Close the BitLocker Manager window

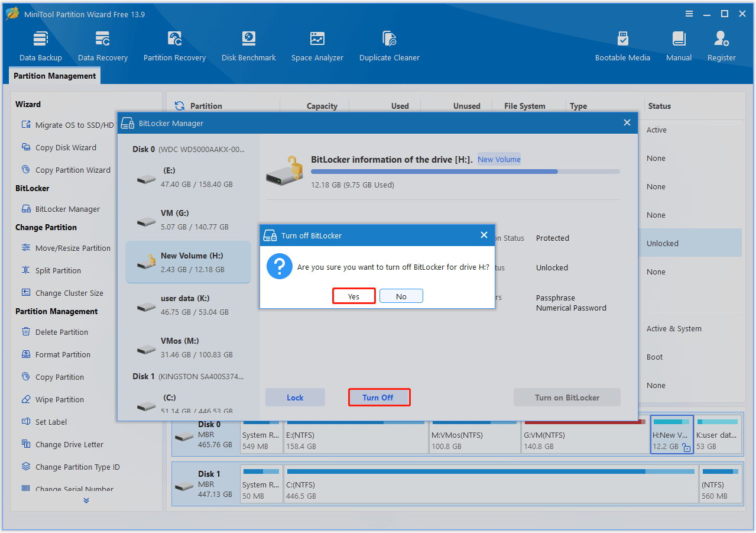627,122
